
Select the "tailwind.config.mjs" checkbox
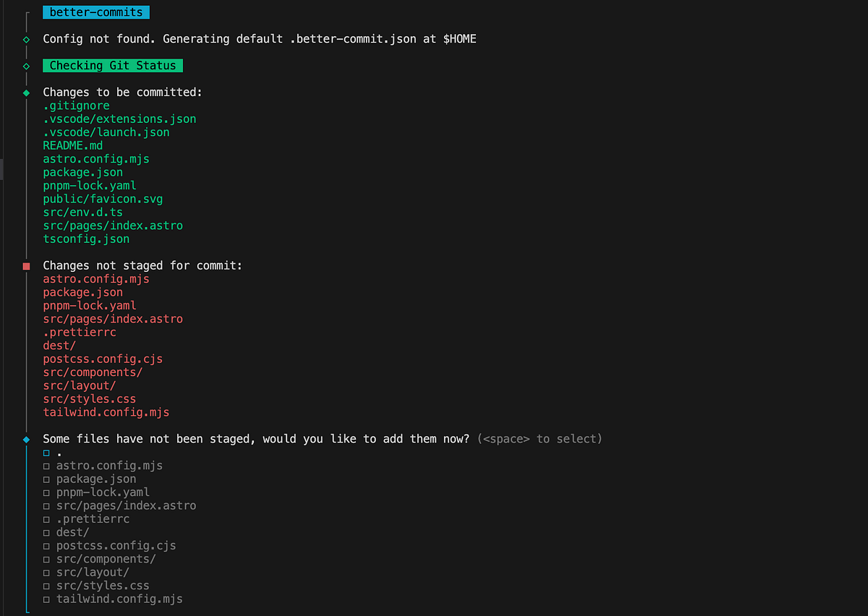click(x=46, y=599)
